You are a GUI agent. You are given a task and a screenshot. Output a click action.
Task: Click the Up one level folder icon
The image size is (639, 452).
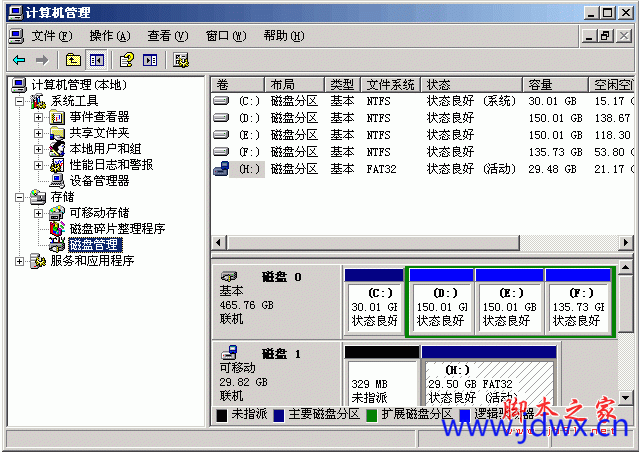73,60
